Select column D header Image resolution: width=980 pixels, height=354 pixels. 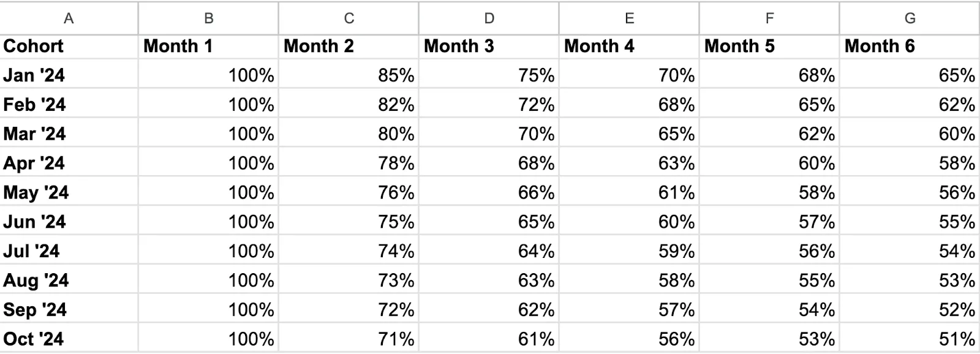coord(489,18)
